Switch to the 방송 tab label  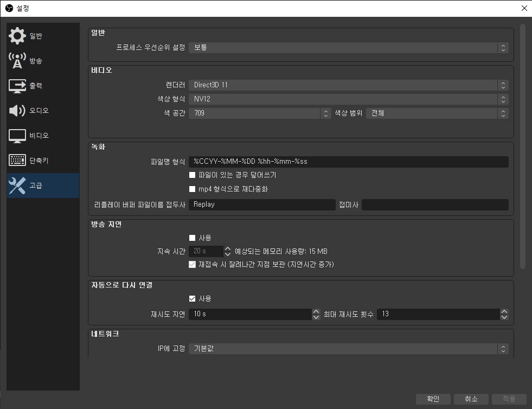[x=36, y=61]
